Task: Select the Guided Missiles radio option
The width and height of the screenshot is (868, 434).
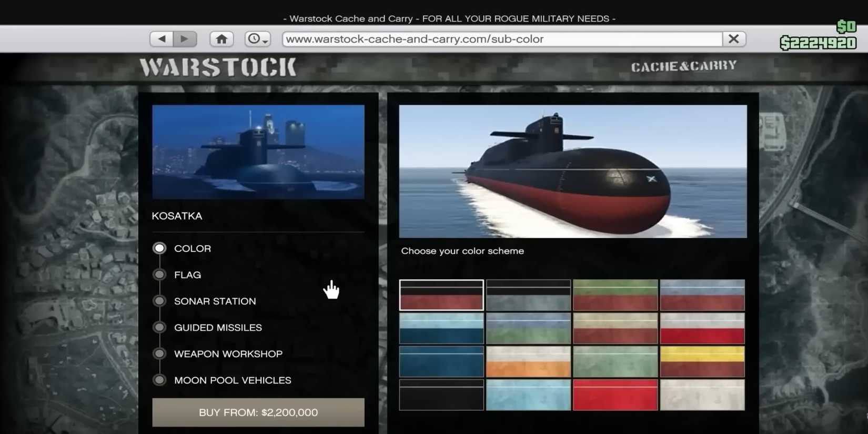Action: (159, 327)
